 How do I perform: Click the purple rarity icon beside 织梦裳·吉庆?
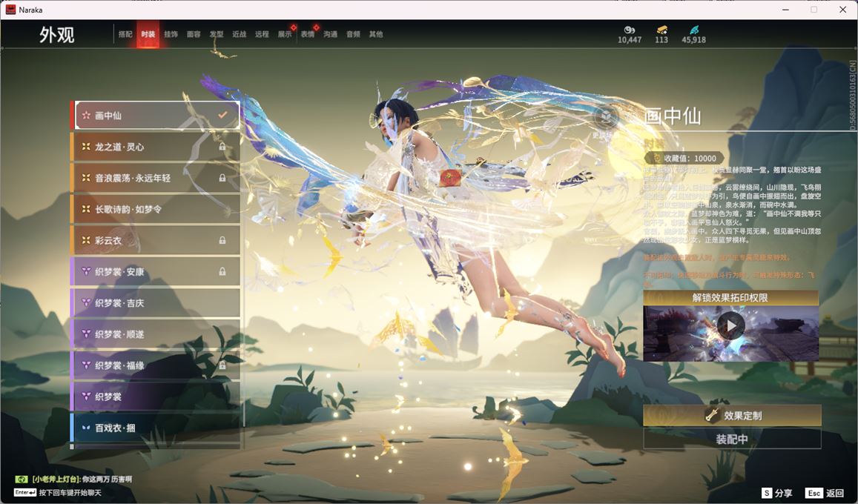[x=86, y=303]
